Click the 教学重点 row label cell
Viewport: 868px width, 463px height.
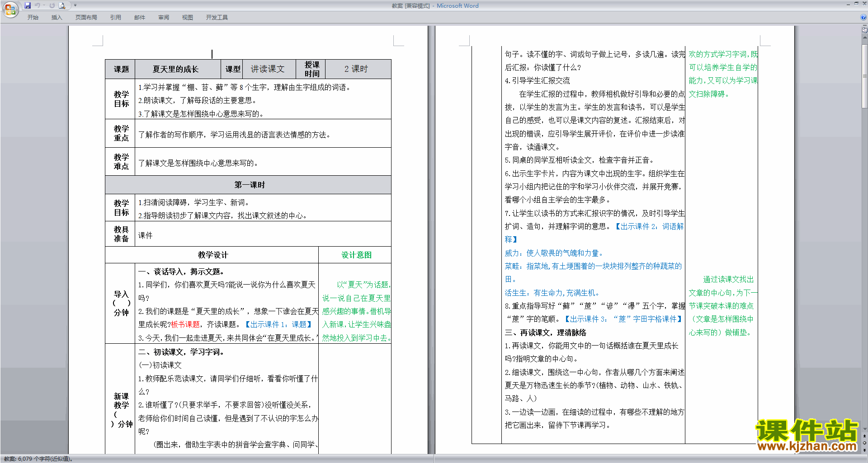pos(121,133)
